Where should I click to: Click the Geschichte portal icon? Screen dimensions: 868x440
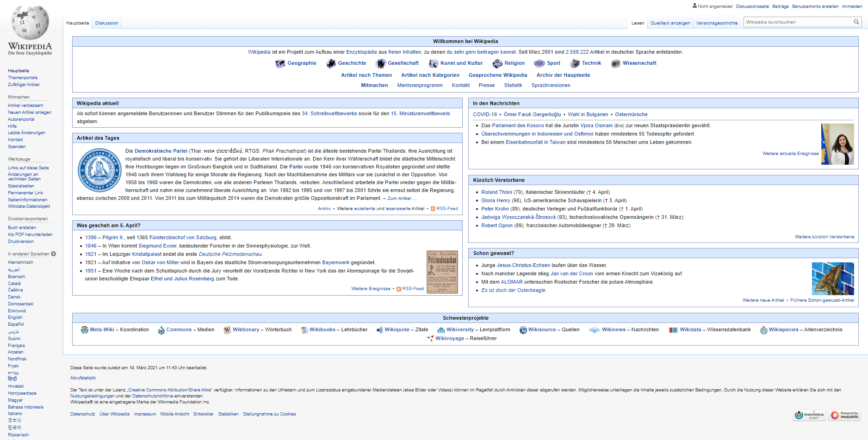pyautogui.click(x=331, y=63)
